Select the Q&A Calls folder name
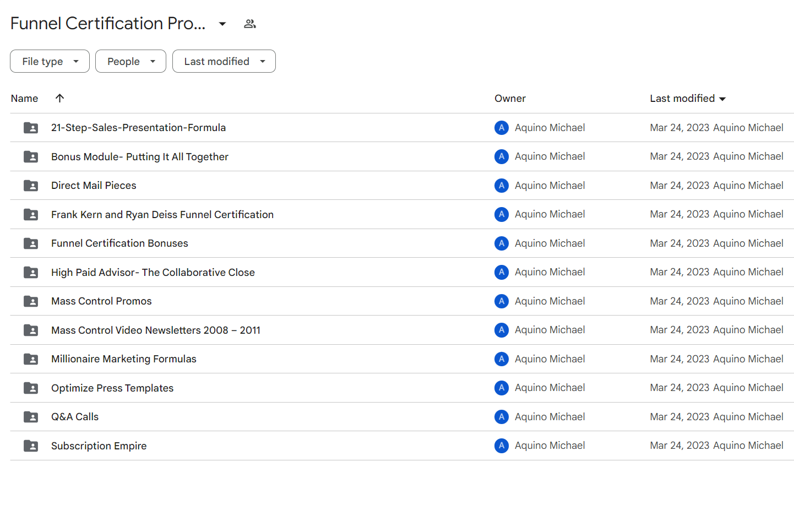794x532 pixels. tap(75, 417)
